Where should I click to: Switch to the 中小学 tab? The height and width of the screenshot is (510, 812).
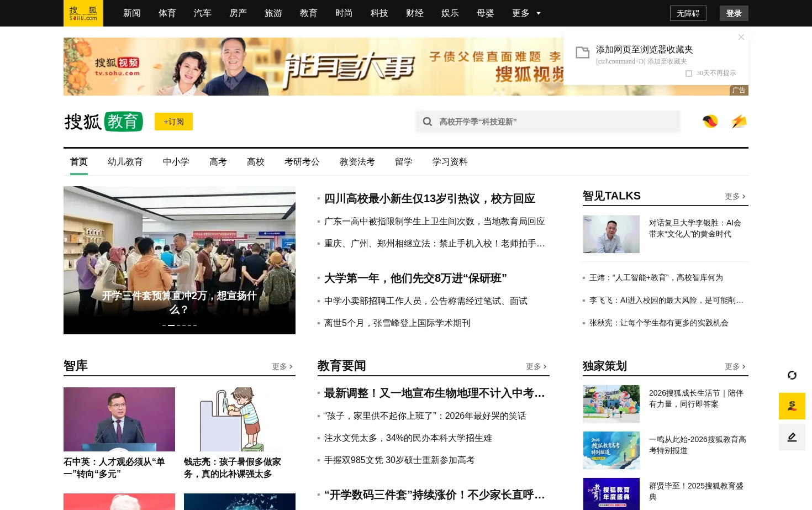(176, 162)
